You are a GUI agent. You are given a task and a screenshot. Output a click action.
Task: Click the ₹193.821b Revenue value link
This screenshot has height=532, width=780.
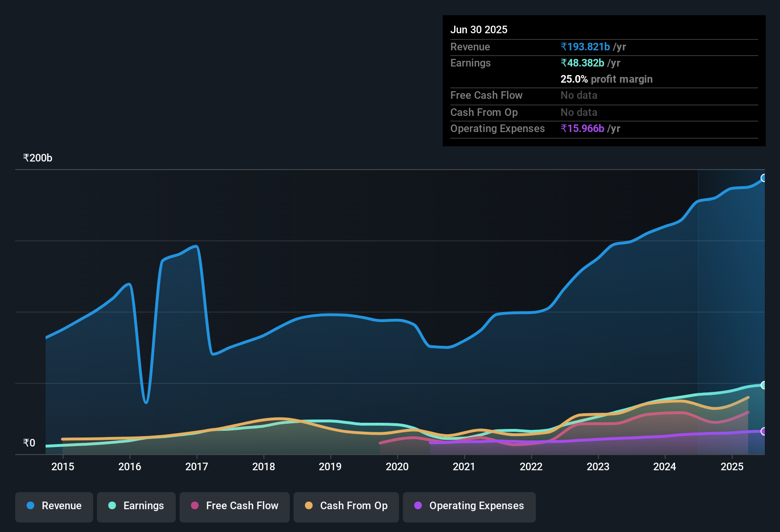585,47
